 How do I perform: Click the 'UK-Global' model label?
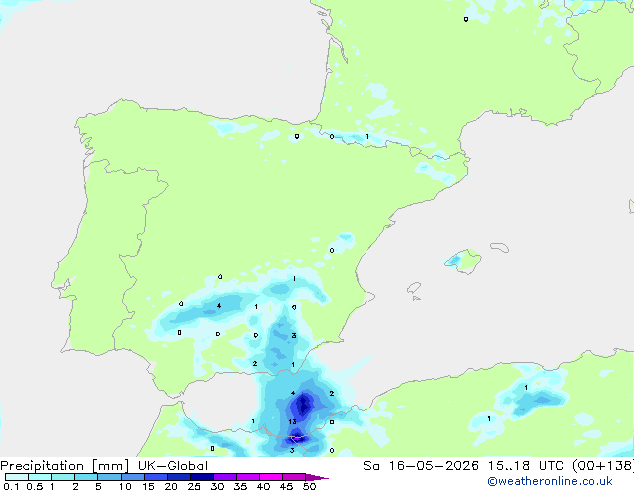click(x=173, y=466)
